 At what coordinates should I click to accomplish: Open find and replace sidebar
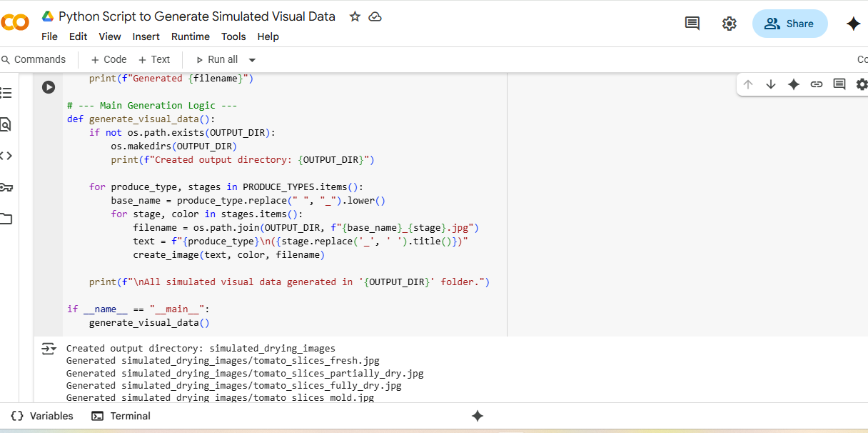click(x=6, y=124)
